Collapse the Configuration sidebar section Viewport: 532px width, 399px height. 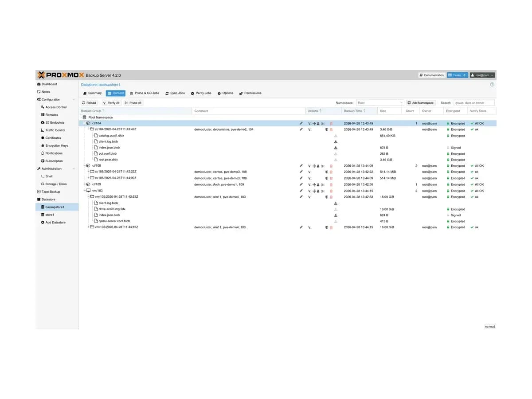pyautogui.click(x=74, y=100)
